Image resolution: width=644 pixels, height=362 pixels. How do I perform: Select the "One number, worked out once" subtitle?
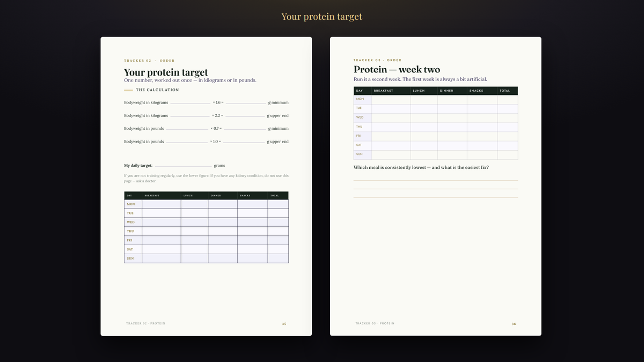[190, 80]
